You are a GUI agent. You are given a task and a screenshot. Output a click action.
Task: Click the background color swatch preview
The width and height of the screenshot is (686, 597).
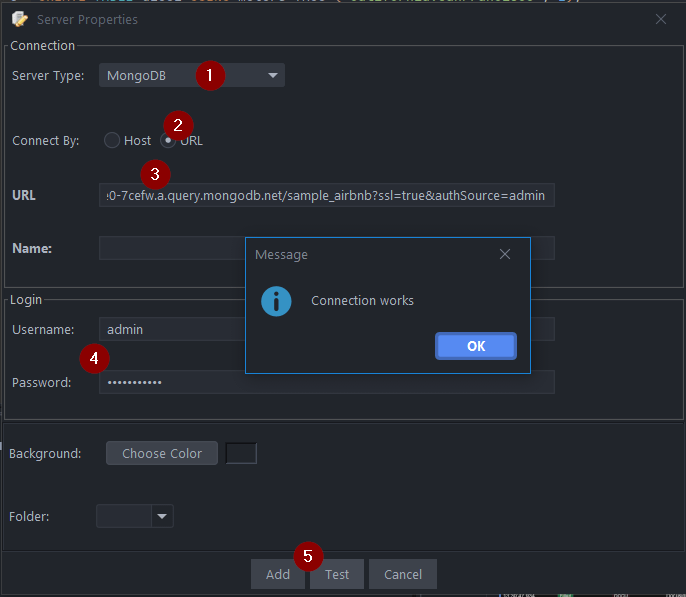[x=241, y=453]
